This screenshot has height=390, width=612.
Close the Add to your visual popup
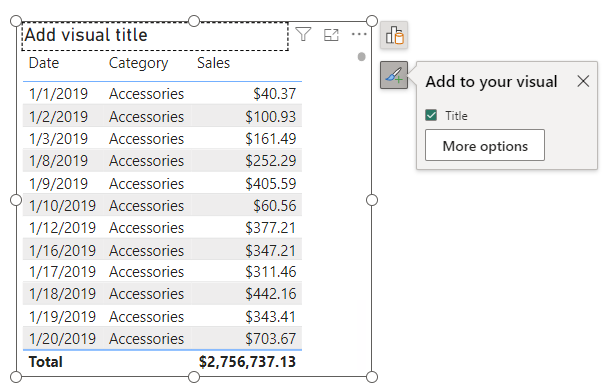[x=583, y=81]
